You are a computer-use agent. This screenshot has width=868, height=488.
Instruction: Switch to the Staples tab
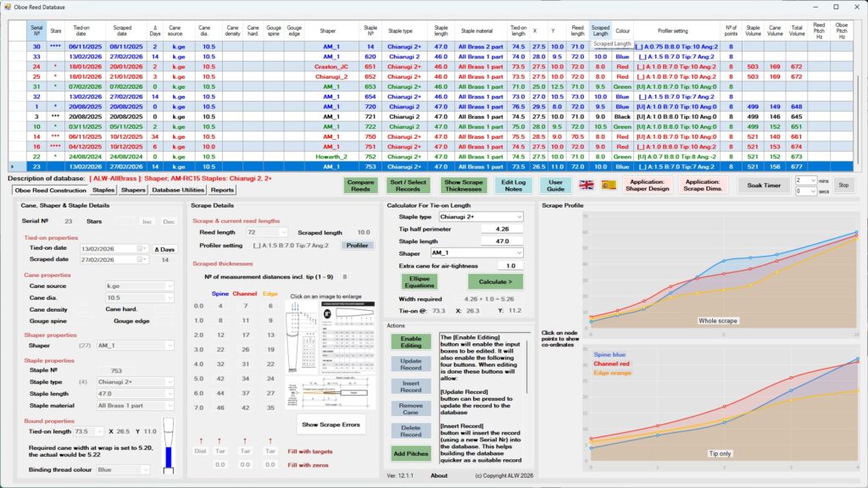(x=103, y=191)
